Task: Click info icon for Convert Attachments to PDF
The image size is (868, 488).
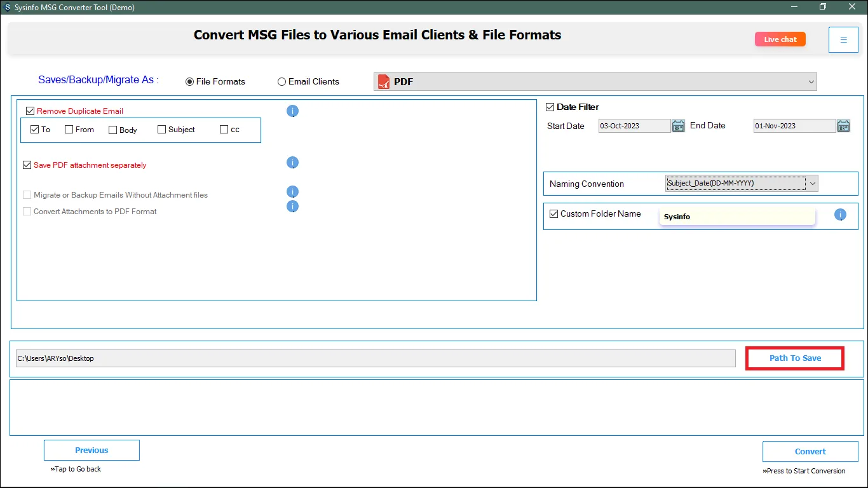Action: click(x=292, y=207)
